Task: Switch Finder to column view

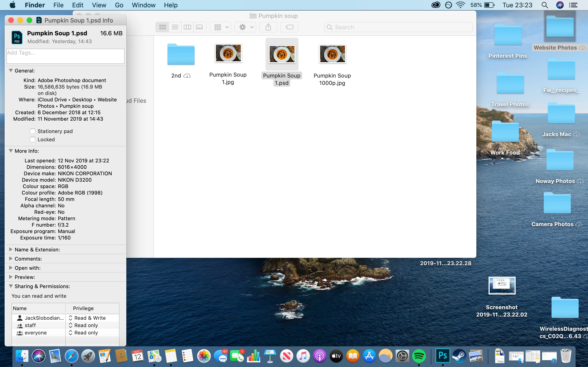Action: click(x=187, y=27)
